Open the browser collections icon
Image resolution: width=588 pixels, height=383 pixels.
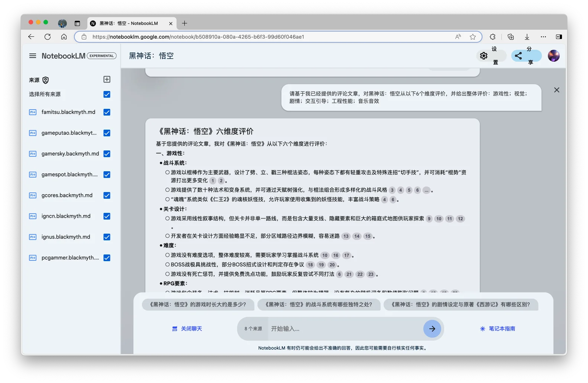coord(511,37)
